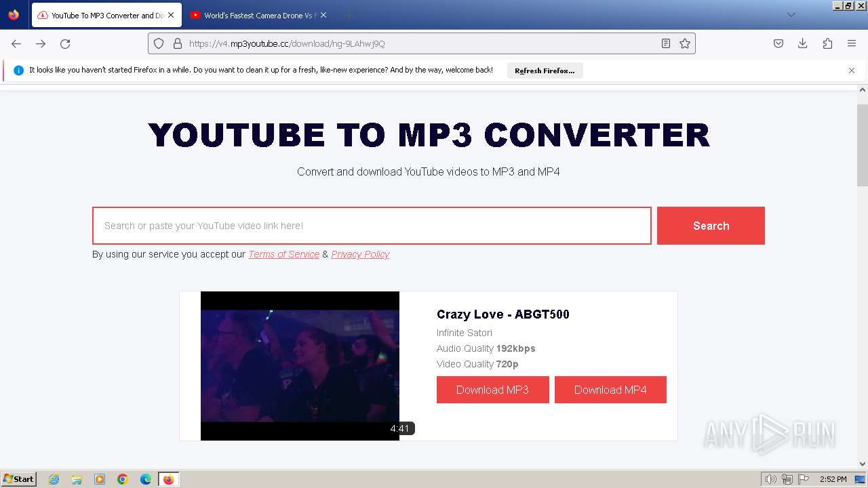Show site security padlock info
Image resolution: width=868 pixels, height=488 pixels.
(178, 43)
